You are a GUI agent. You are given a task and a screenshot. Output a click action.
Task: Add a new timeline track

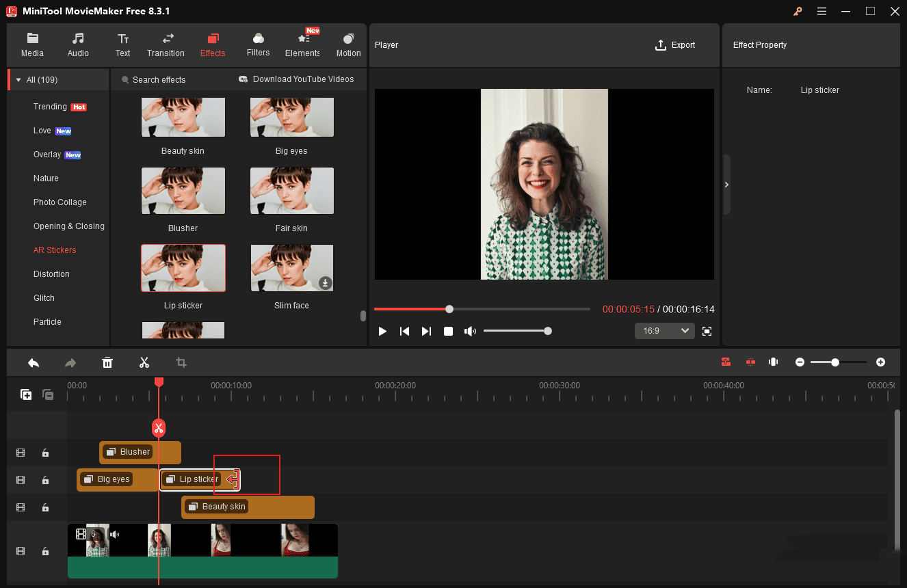pos(26,395)
